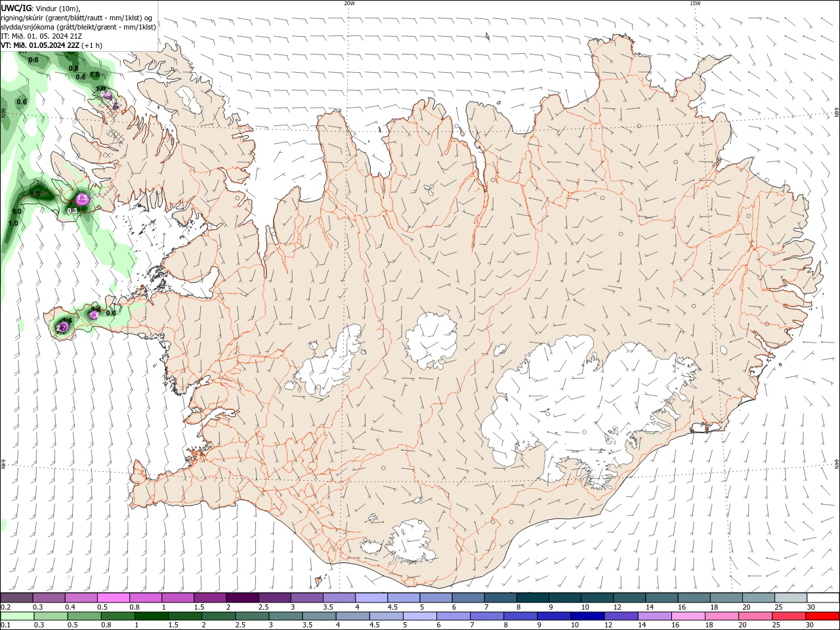Click the VT valid time line 22Z

point(52,45)
